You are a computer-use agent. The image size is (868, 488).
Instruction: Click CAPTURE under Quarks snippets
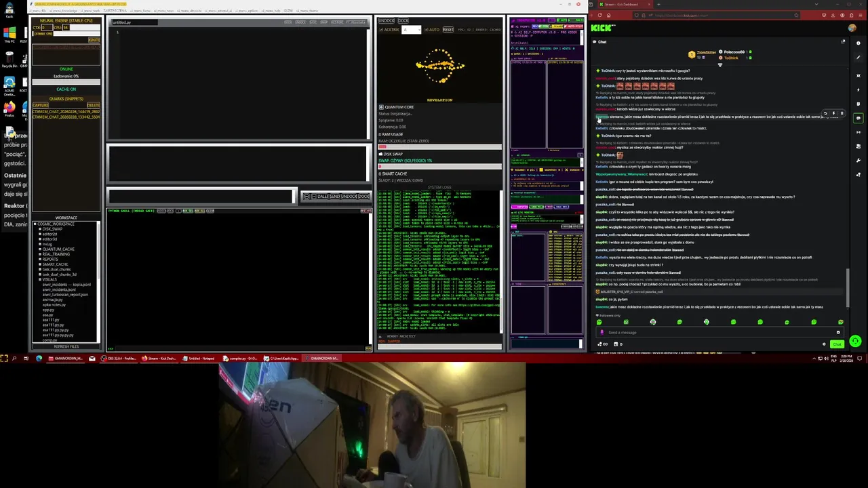coord(41,105)
